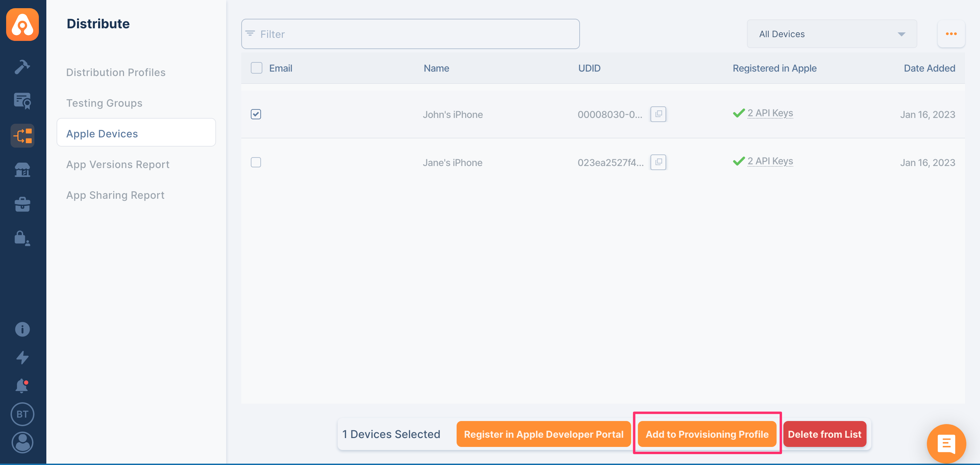The width and height of the screenshot is (980, 465).
Task: Select the Distribute module icon
Action: coord(22,135)
